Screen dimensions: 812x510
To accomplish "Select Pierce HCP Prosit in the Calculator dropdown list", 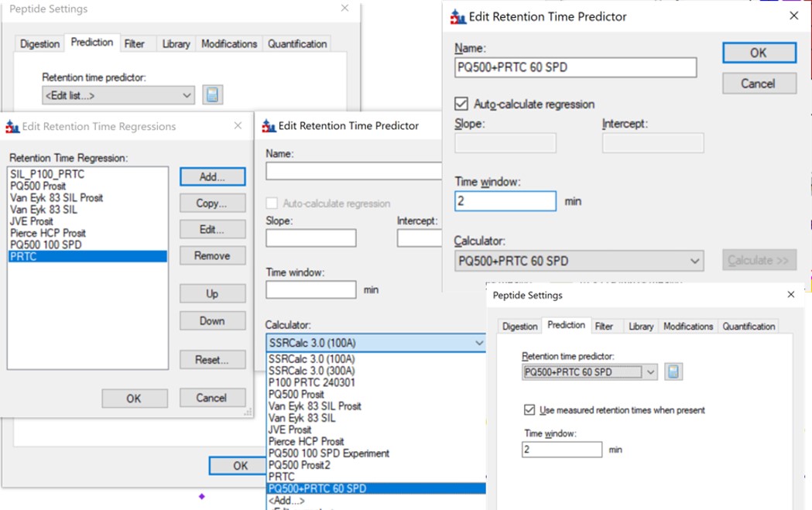I will point(306,441).
